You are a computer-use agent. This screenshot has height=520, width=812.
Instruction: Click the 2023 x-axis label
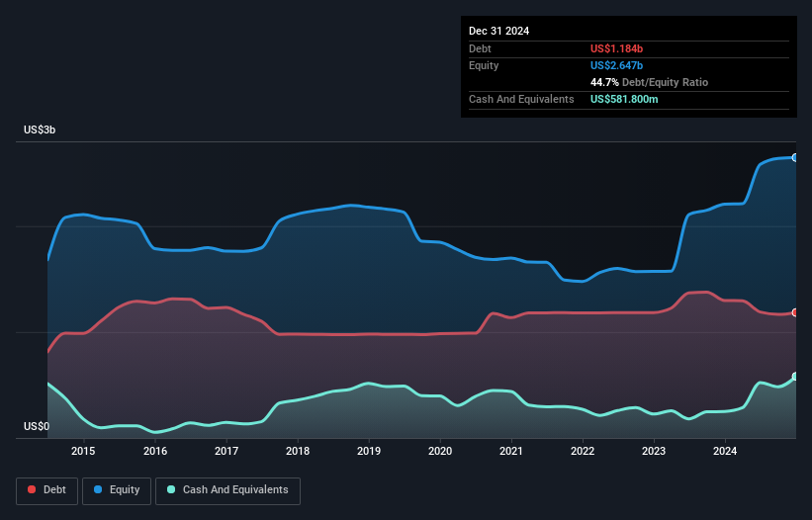(x=654, y=451)
